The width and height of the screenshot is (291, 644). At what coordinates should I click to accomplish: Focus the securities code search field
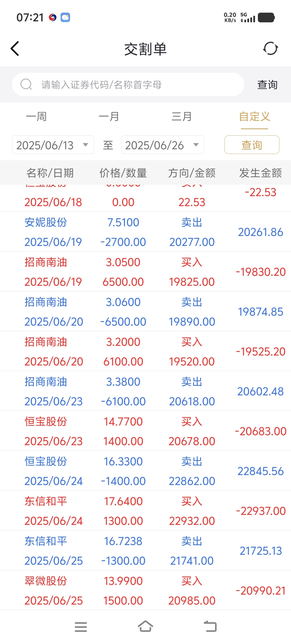pyautogui.click(x=128, y=84)
